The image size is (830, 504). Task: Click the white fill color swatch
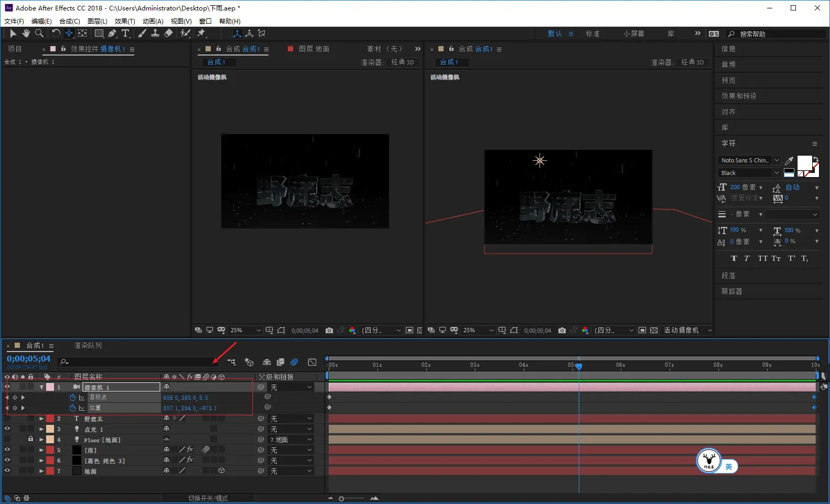[x=804, y=162]
